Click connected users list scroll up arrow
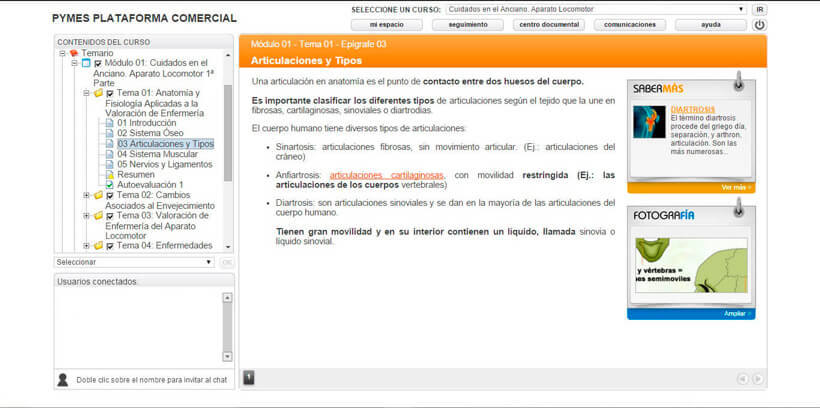 pos(227,298)
